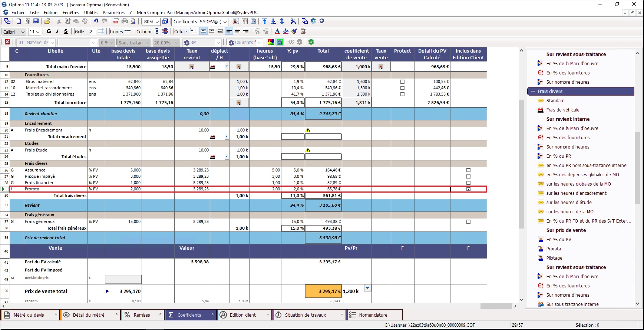Click the red X icon on third toolbar
Viewport: 644px width, 330px height.
[7, 42]
